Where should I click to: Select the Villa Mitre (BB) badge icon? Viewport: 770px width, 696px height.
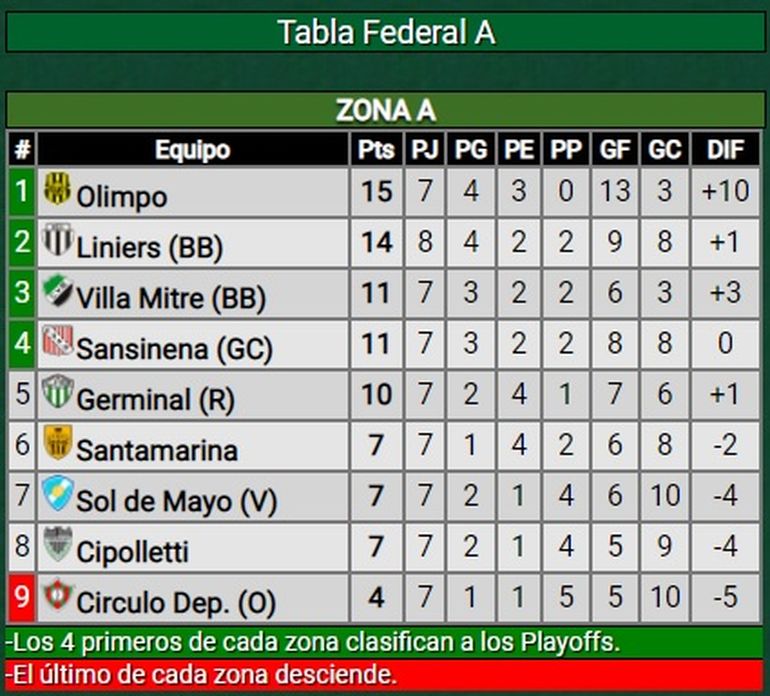[57, 292]
